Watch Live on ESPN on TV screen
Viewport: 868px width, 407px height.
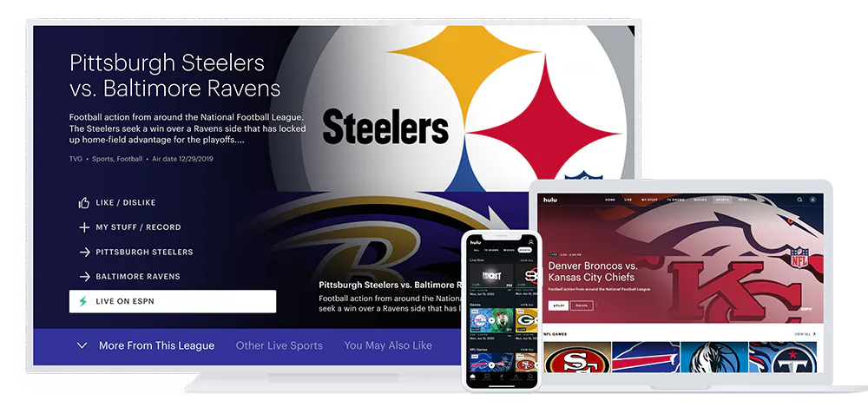pyautogui.click(x=173, y=301)
